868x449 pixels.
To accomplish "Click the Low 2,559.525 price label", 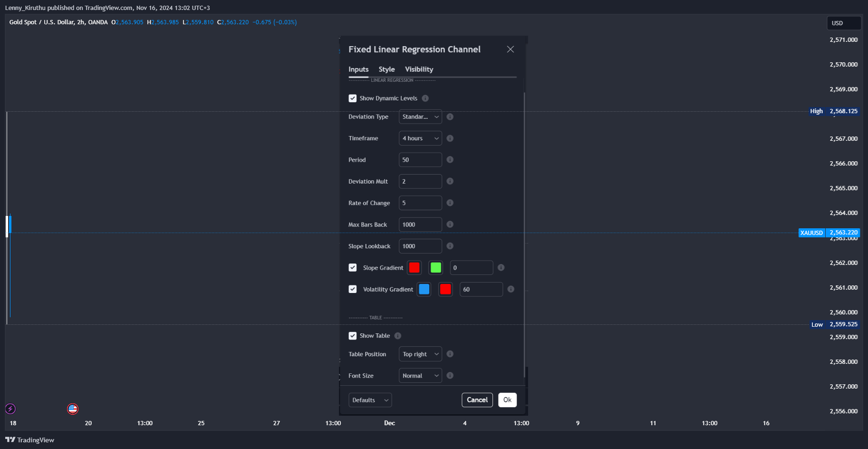I will click(x=834, y=324).
